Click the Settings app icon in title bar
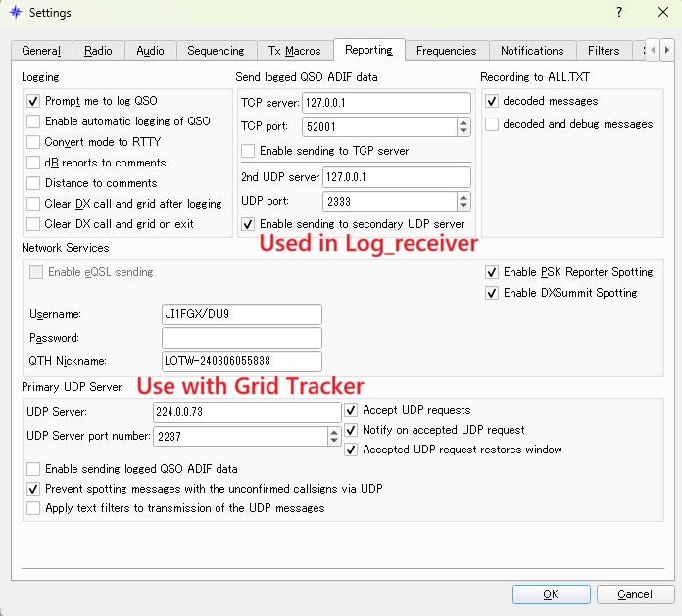The image size is (682, 616). (15, 13)
